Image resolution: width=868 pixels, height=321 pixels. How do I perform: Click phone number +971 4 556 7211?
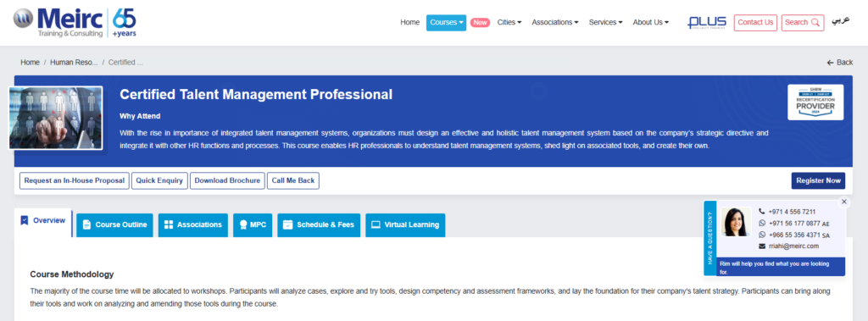(x=792, y=212)
